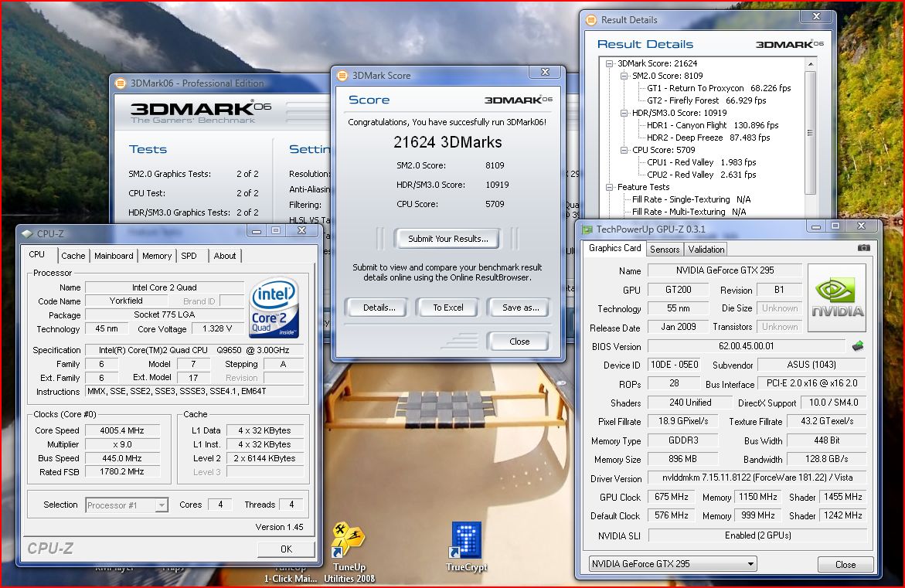
Task: Collapse the HDR/SM3.0 Score tree node
Action: tap(624, 113)
